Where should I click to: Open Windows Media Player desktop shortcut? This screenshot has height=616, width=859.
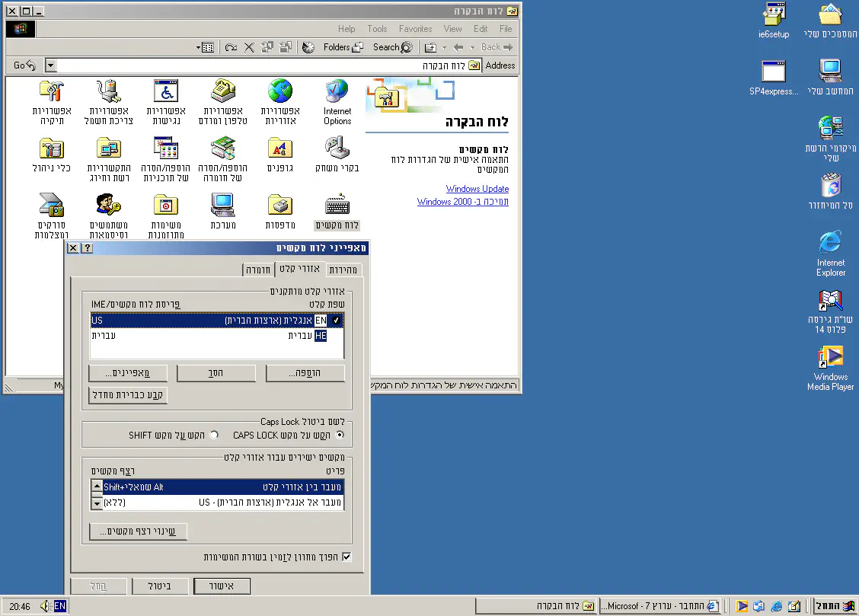(830, 358)
